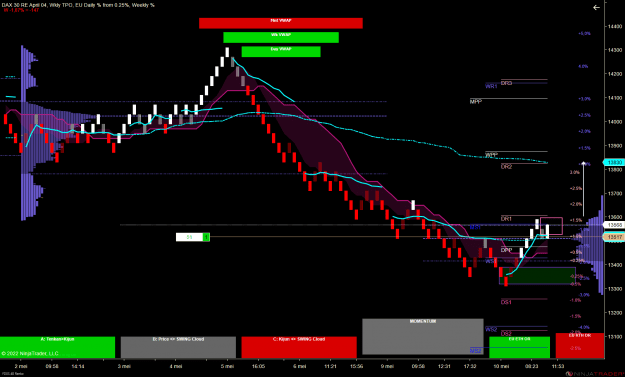Click the gray MOMENTUM panel
Viewport: 625px width, 377px height.
pyautogui.click(x=423, y=336)
